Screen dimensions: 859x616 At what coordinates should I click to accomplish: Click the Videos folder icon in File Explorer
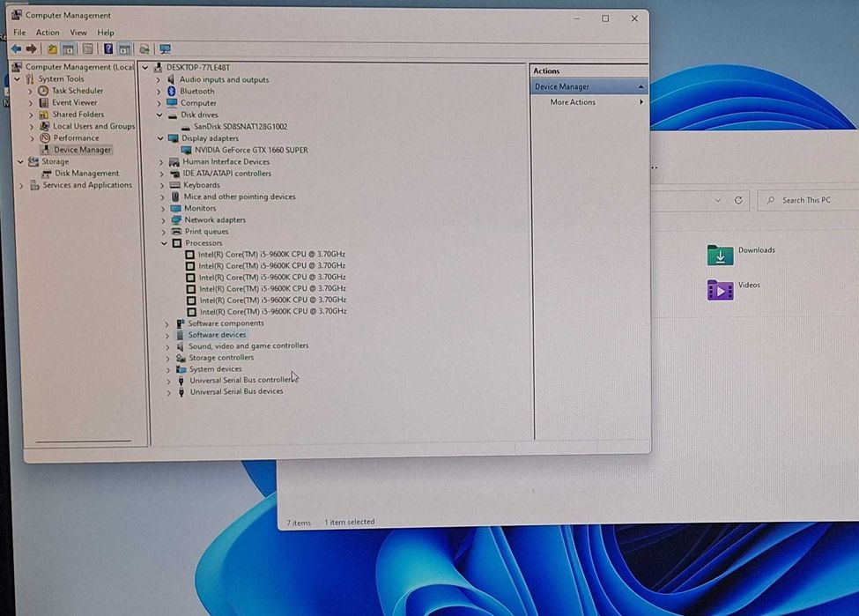[721, 290]
